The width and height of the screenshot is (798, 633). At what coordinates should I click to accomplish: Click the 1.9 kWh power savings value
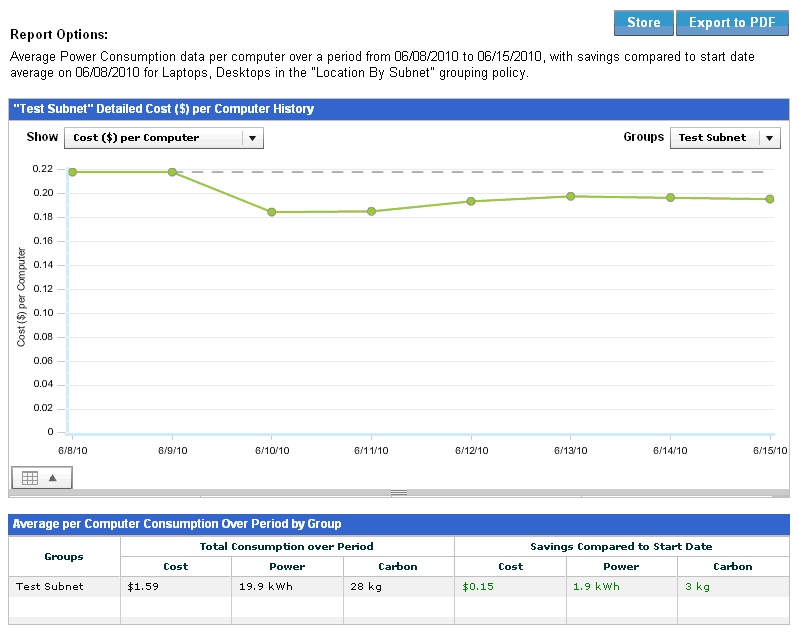click(x=596, y=587)
